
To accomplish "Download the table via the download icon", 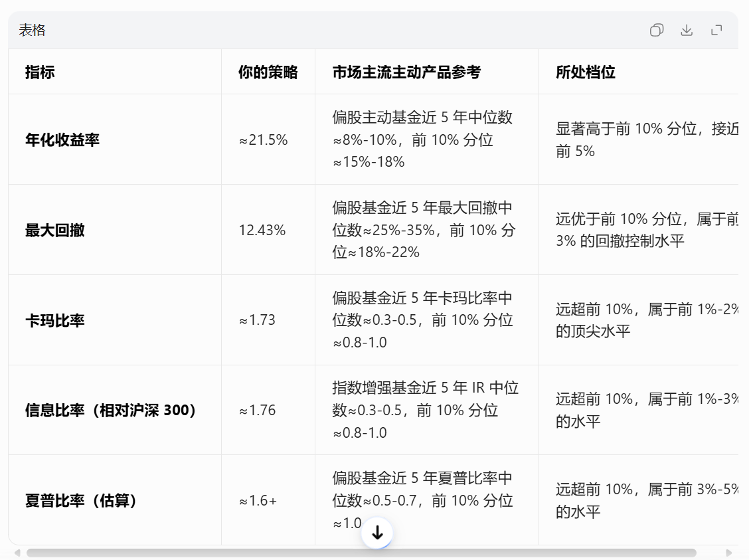I will [x=687, y=31].
